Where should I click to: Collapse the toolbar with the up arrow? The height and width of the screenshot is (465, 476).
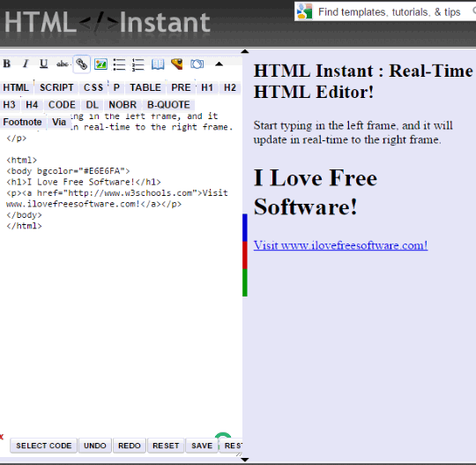[x=219, y=64]
